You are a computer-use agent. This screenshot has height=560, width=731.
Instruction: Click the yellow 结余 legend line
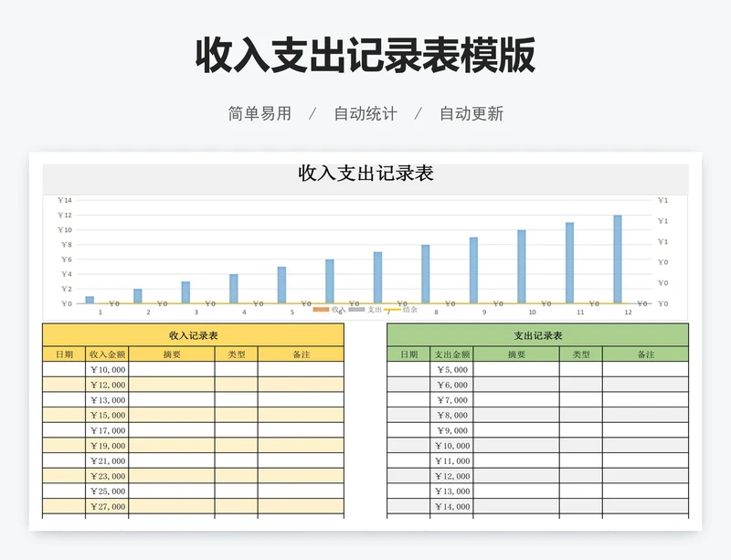point(393,309)
